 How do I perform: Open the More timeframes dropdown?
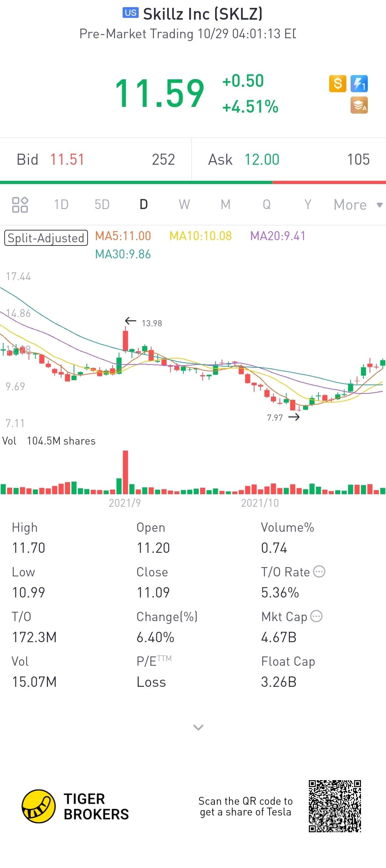(358, 205)
